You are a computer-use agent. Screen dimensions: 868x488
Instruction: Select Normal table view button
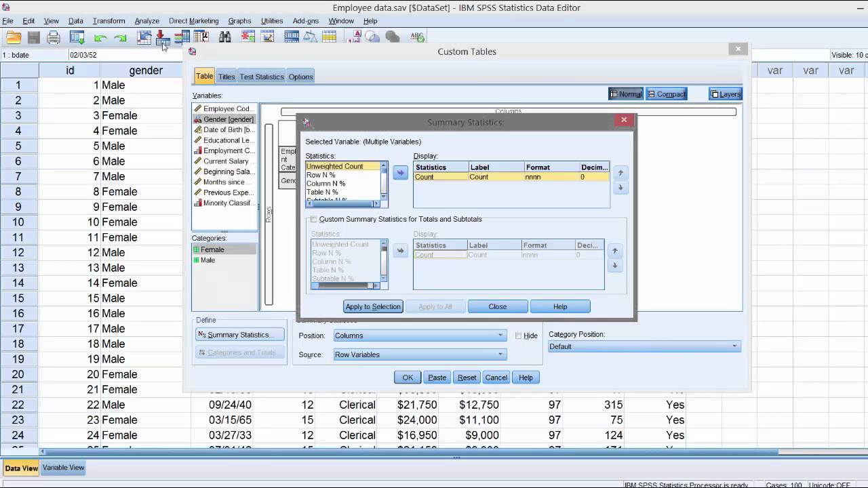click(625, 94)
